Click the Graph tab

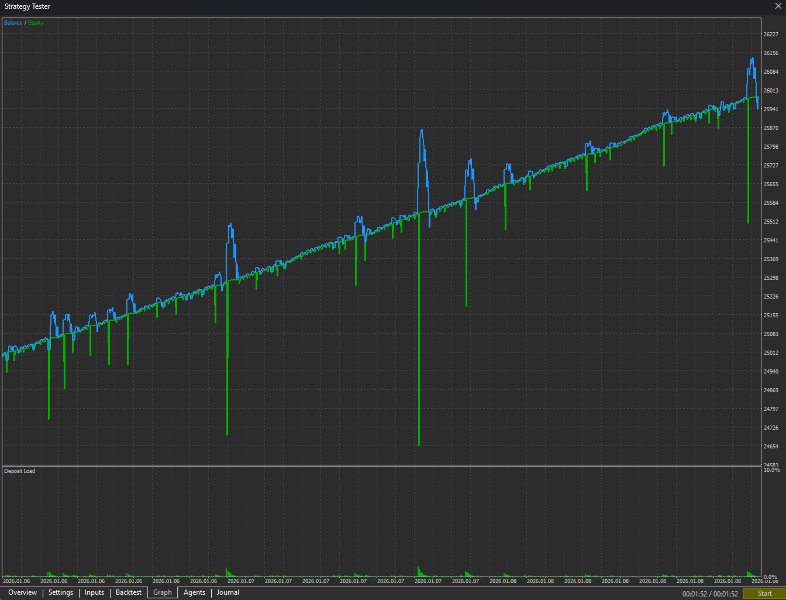pyautogui.click(x=162, y=592)
